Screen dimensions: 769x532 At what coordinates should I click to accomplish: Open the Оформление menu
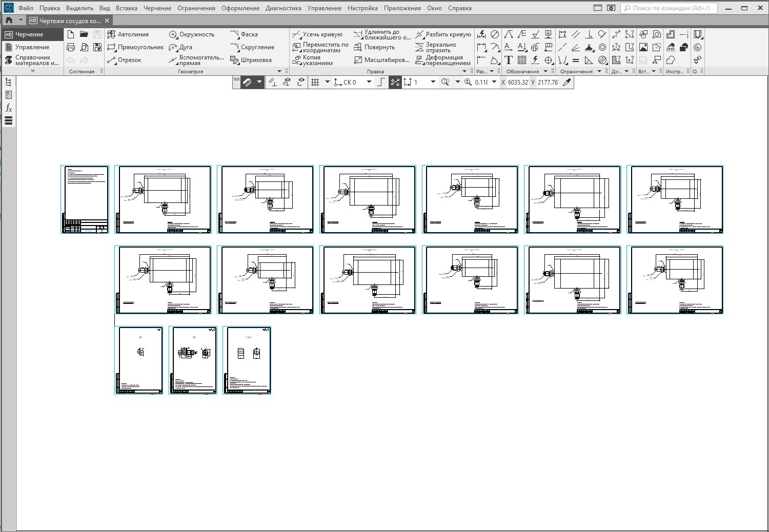pos(240,8)
